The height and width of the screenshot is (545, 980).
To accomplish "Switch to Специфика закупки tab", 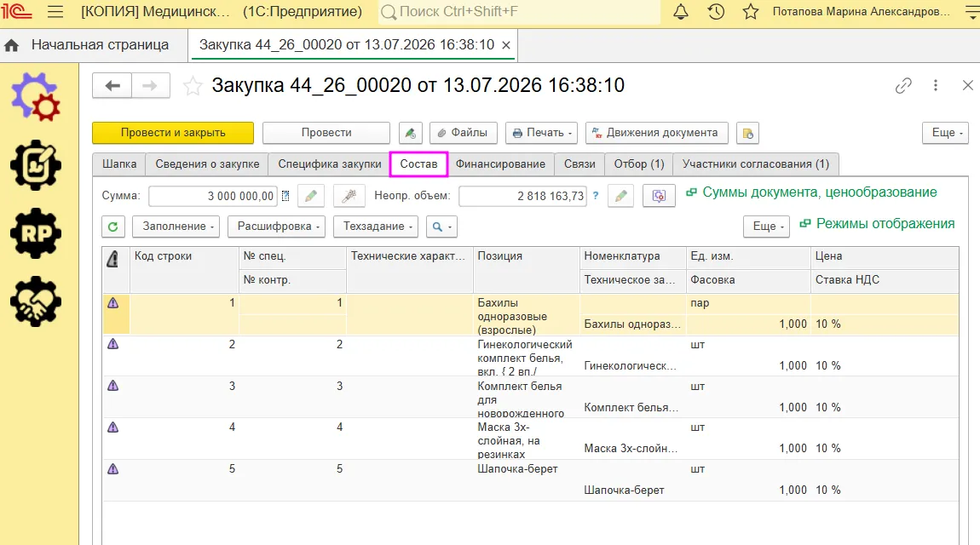I will point(330,164).
